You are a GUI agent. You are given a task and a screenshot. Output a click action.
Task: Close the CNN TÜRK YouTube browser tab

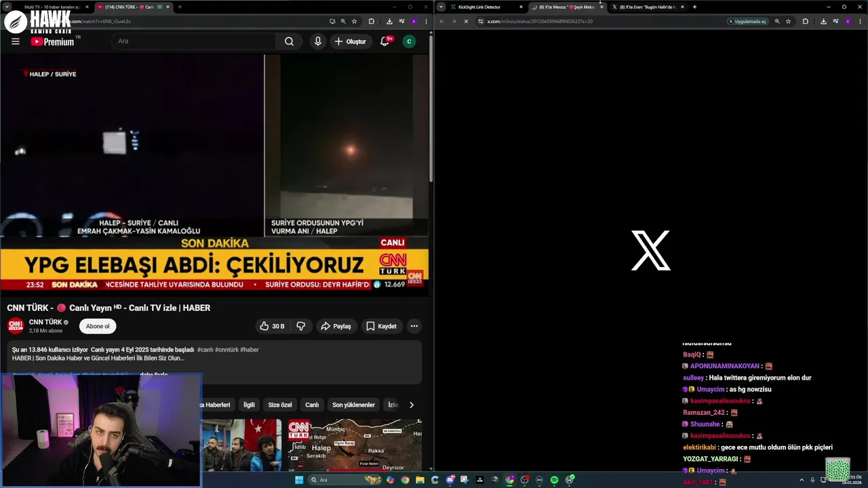pyautogui.click(x=168, y=7)
